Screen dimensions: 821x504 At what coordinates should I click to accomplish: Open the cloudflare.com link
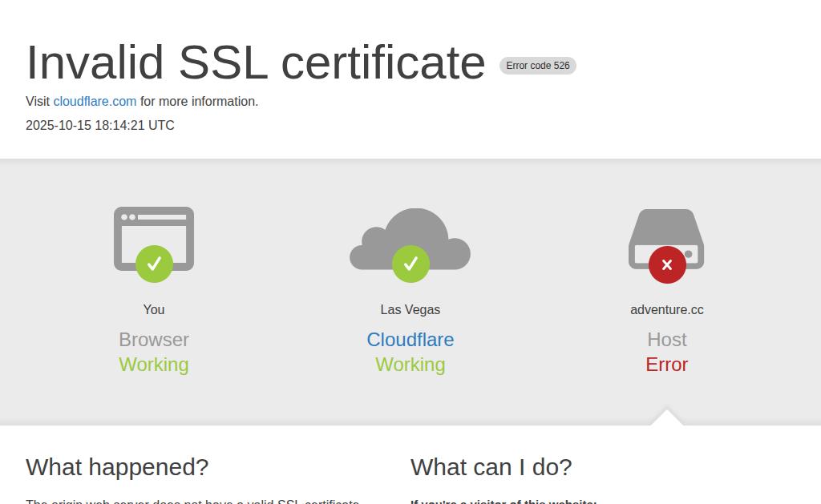95,102
